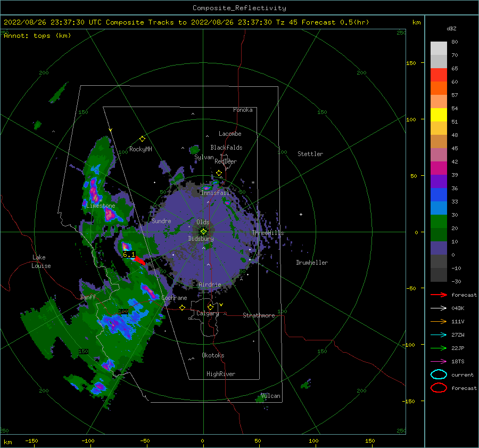
Task: Click the yellow diamond marker inside Calgary
Action: pyautogui.click(x=210, y=307)
